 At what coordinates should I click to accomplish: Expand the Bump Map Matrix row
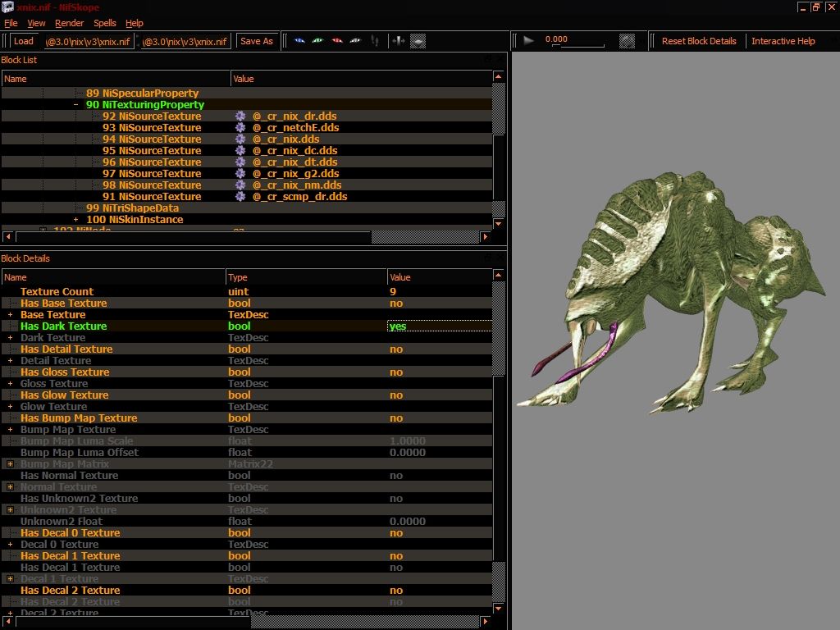coord(10,464)
